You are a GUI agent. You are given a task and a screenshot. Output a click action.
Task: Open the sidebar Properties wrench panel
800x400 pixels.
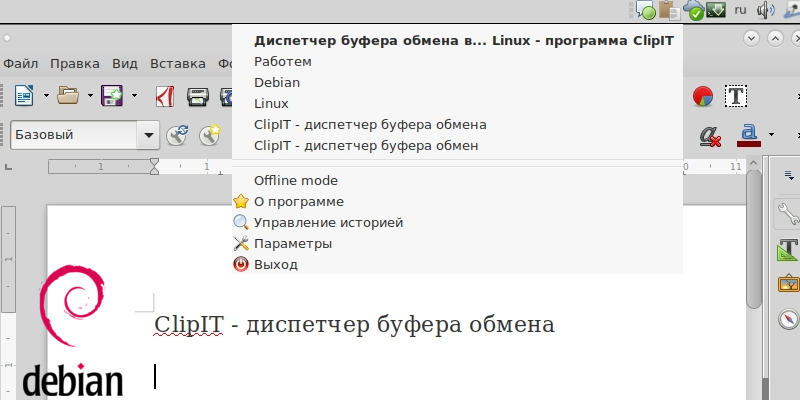(788, 214)
